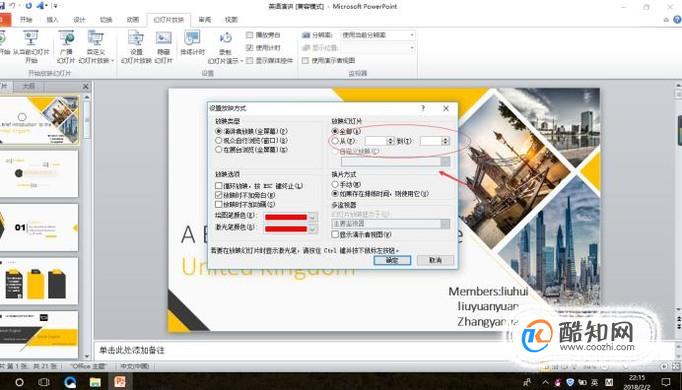Click Set Up Slide Show ribbon icon
This screenshot has height=390, width=682.
point(136,46)
